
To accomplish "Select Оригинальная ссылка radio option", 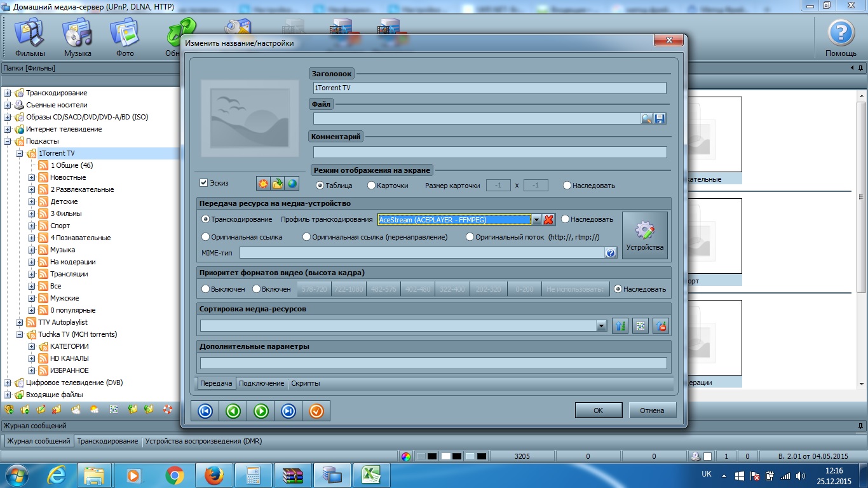I will pos(205,237).
